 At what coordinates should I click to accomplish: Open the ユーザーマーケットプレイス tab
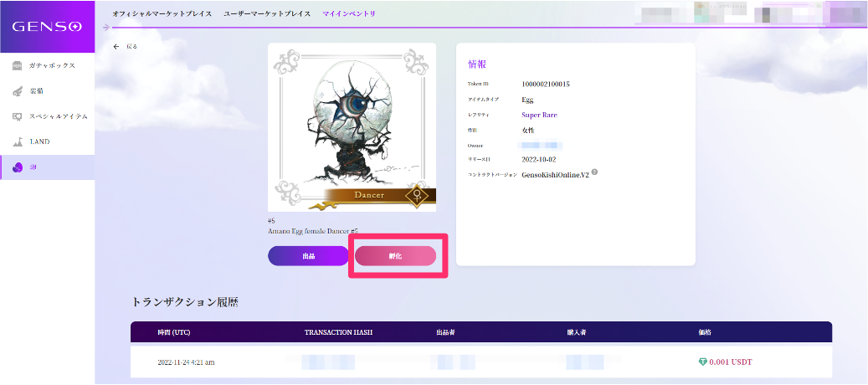tap(267, 14)
